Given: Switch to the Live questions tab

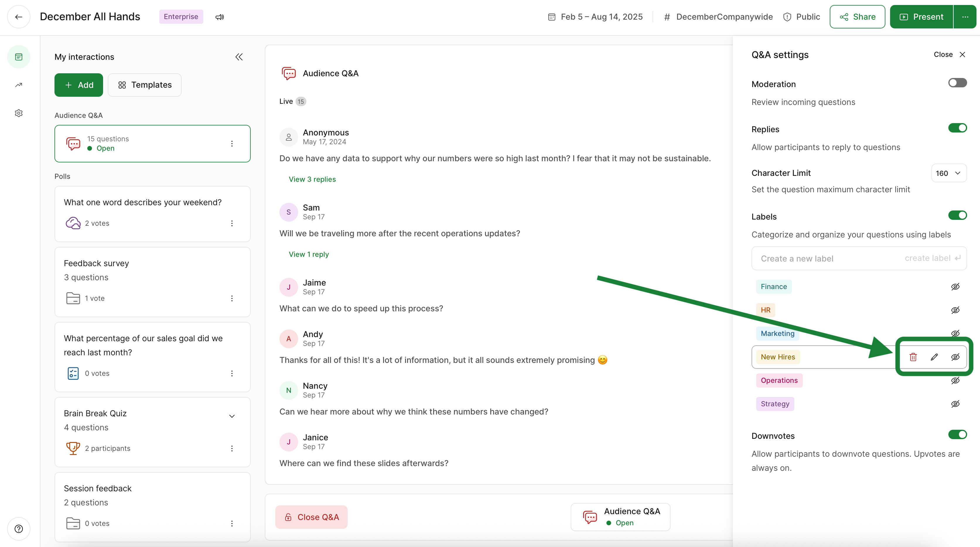Looking at the screenshot, I should coord(292,101).
